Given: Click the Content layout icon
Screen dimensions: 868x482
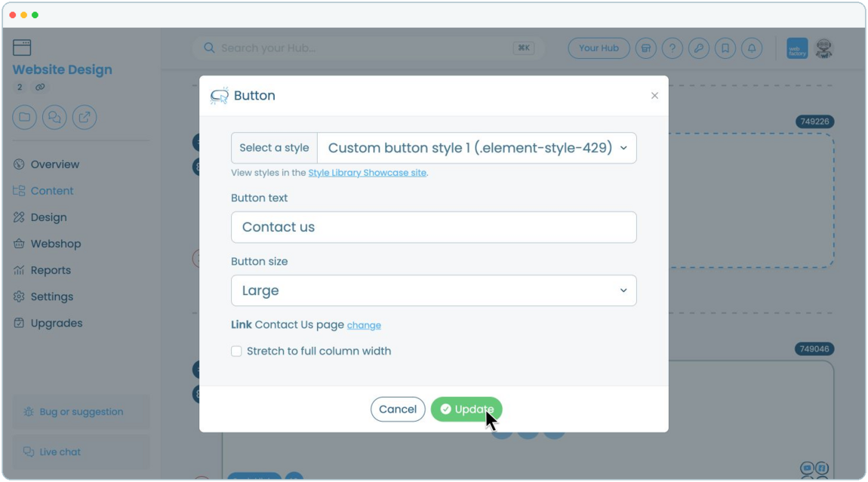Looking at the screenshot, I should [19, 191].
